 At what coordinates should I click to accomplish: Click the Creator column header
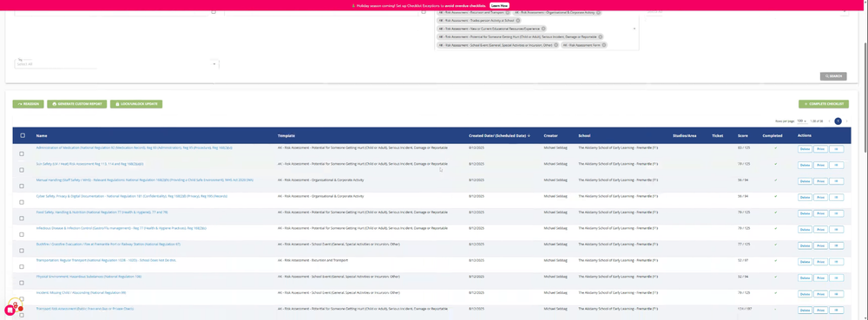(x=551, y=135)
